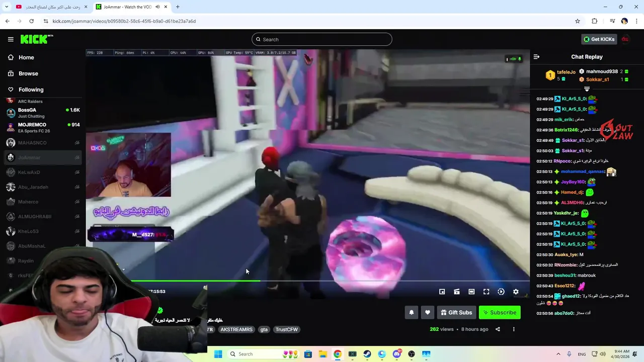Open video settings gear
The height and width of the screenshot is (362, 644).
click(x=516, y=292)
